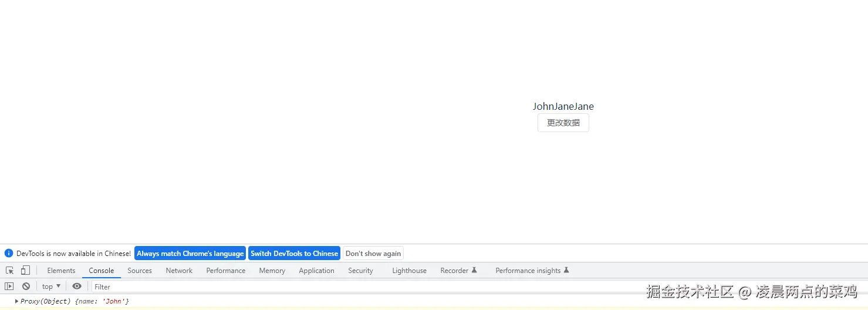
Task: Open the top JavaScript context dropdown
Action: coord(51,287)
